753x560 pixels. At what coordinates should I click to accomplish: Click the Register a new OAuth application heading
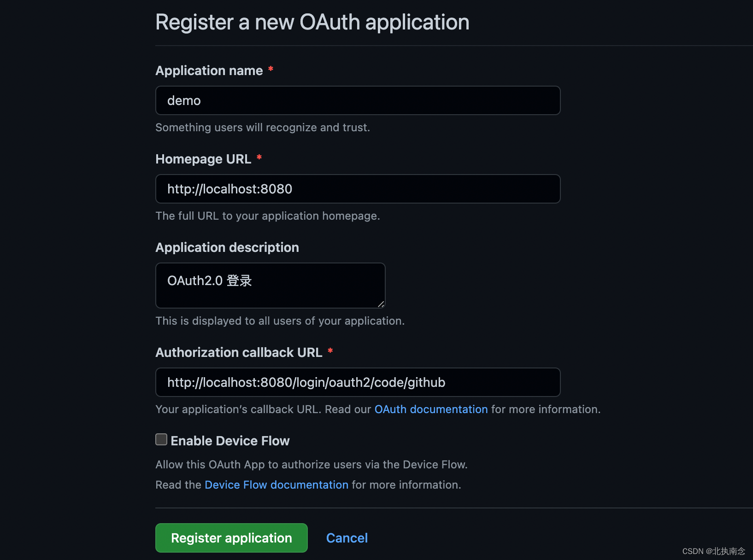tap(312, 22)
